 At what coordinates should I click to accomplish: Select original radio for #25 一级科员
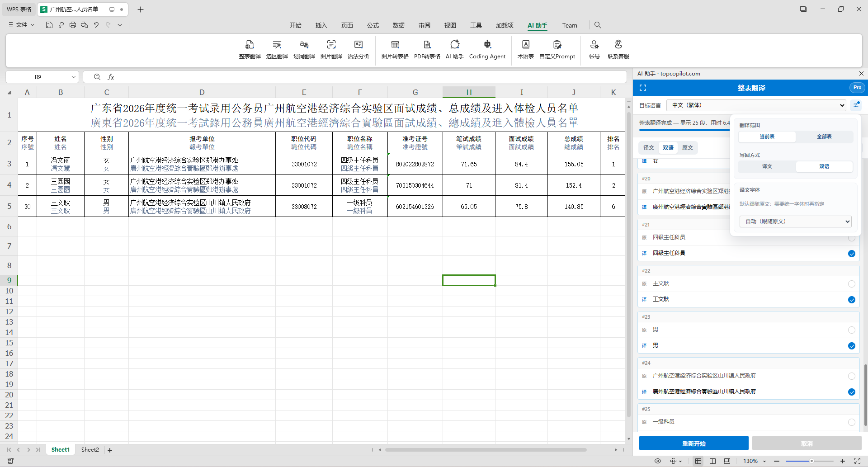tap(852, 422)
